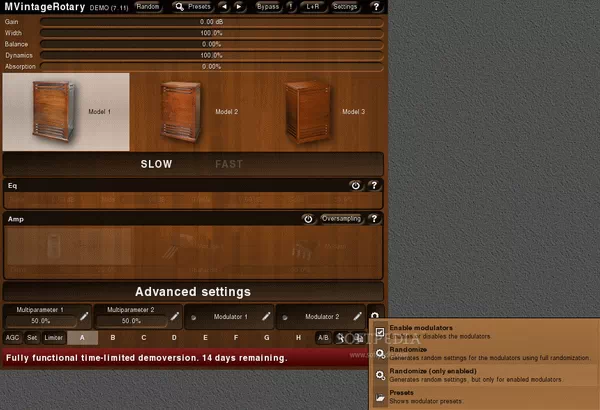600x410 pixels.
Task: Open the Amp section help icon
Action: click(x=374, y=219)
